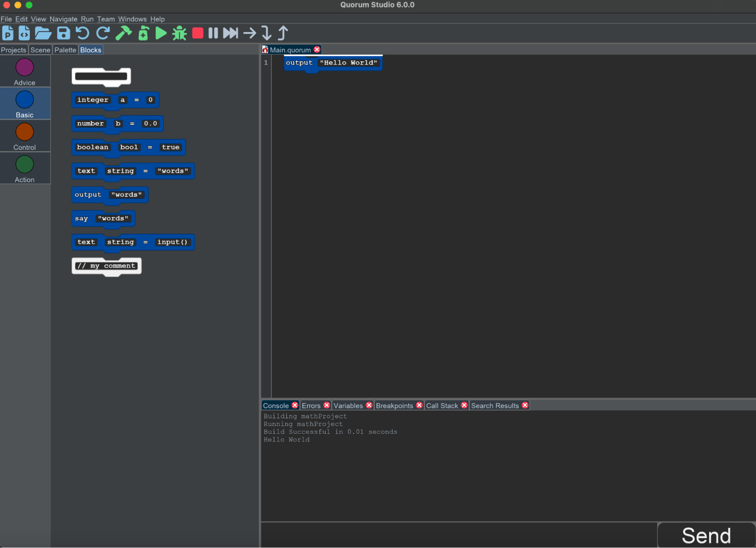Click the output "Hello World" editor block
Image resolution: width=756 pixels, height=548 pixels.
click(333, 63)
